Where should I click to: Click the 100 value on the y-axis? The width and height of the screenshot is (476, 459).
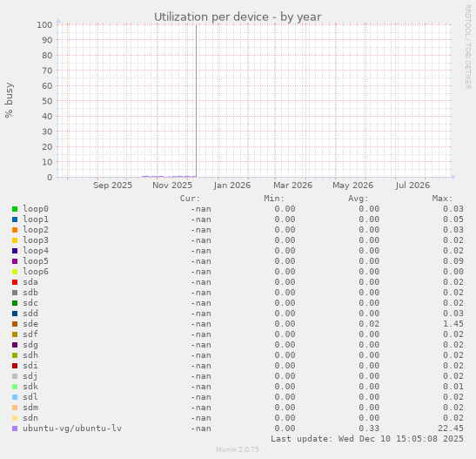[44, 25]
